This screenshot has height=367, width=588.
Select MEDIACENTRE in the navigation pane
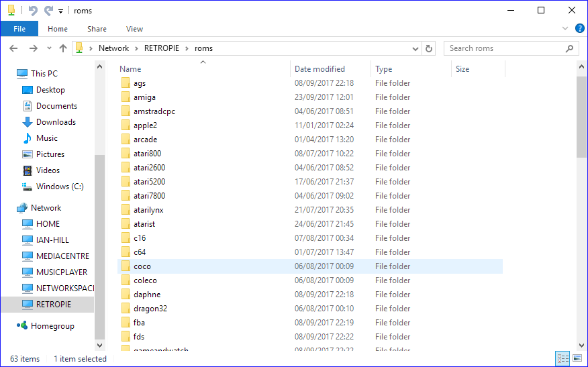pyautogui.click(x=62, y=256)
